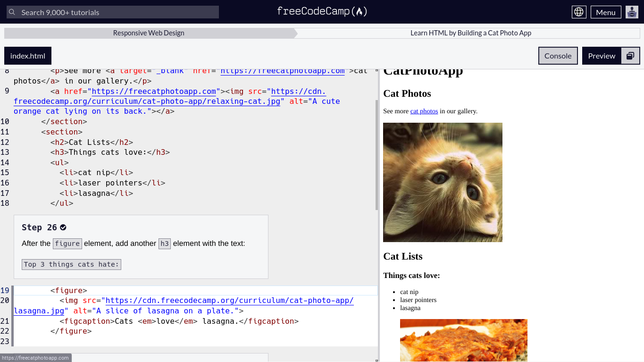Click the cat photos link in preview

coord(424,111)
